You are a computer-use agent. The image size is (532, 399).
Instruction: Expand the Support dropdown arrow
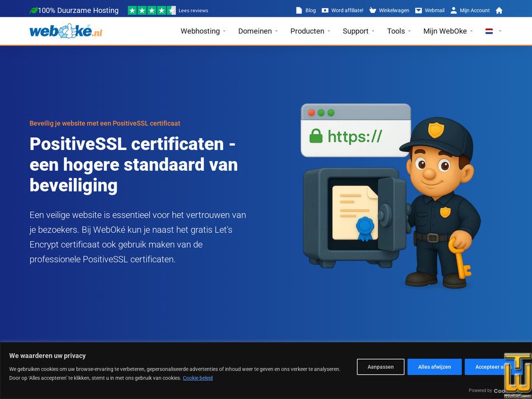tap(373, 31)
